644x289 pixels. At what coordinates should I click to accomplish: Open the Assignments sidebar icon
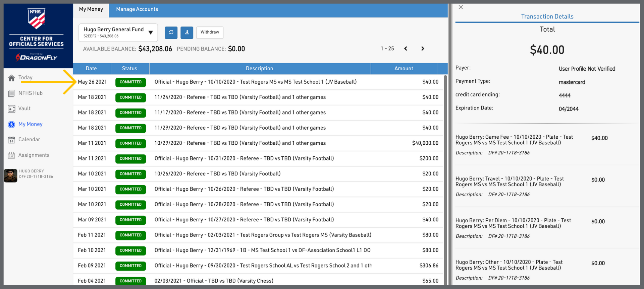[x=11, y=155]
